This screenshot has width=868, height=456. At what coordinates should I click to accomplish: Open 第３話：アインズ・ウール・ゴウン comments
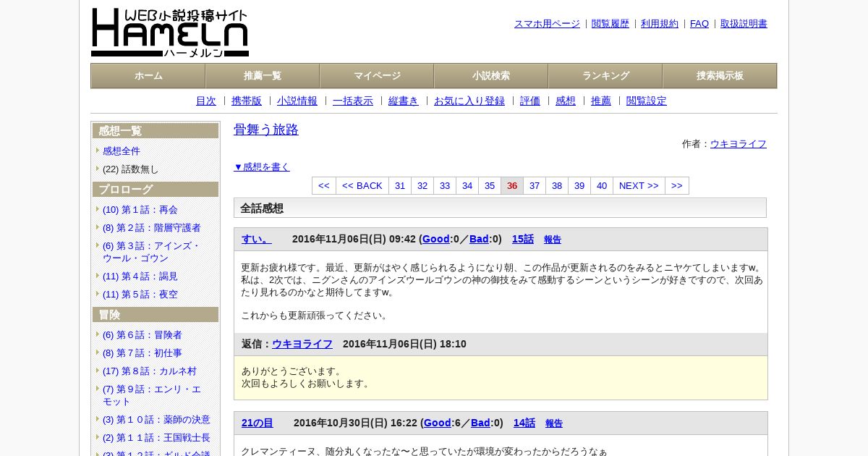151,252
